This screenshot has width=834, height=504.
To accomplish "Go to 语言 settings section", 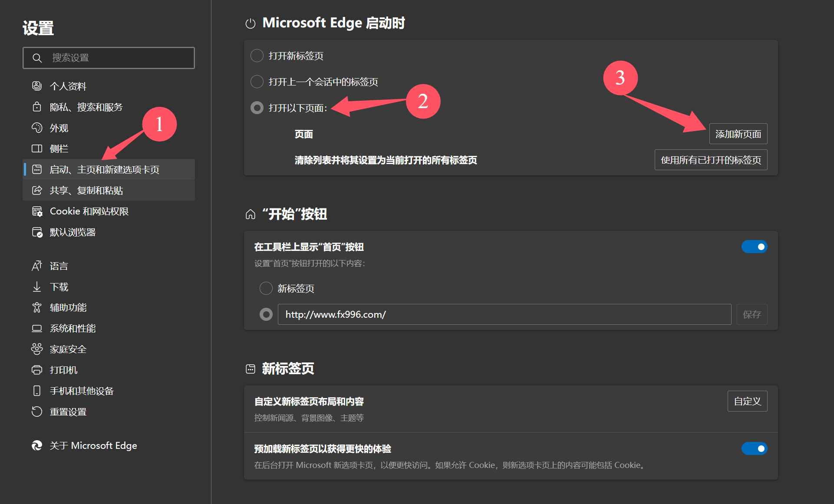I will [59, 266].
